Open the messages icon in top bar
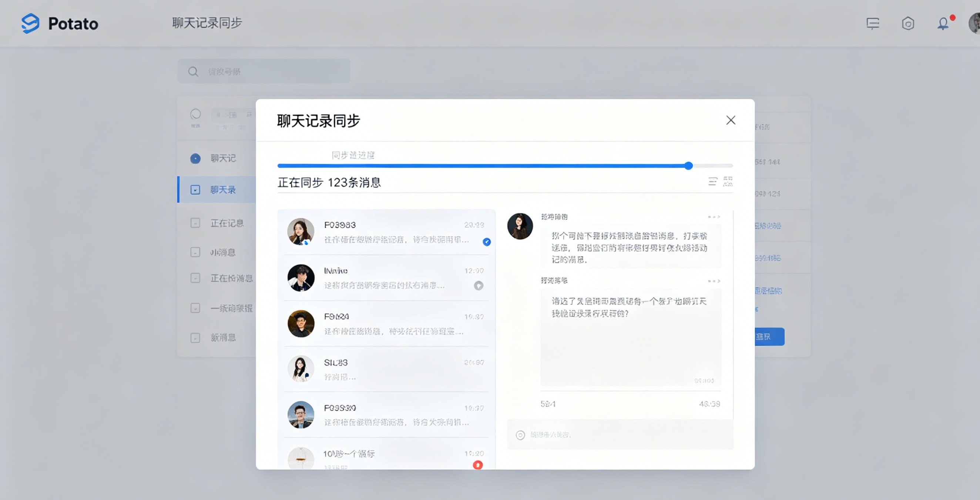The image size is (980, 500). 873,23
